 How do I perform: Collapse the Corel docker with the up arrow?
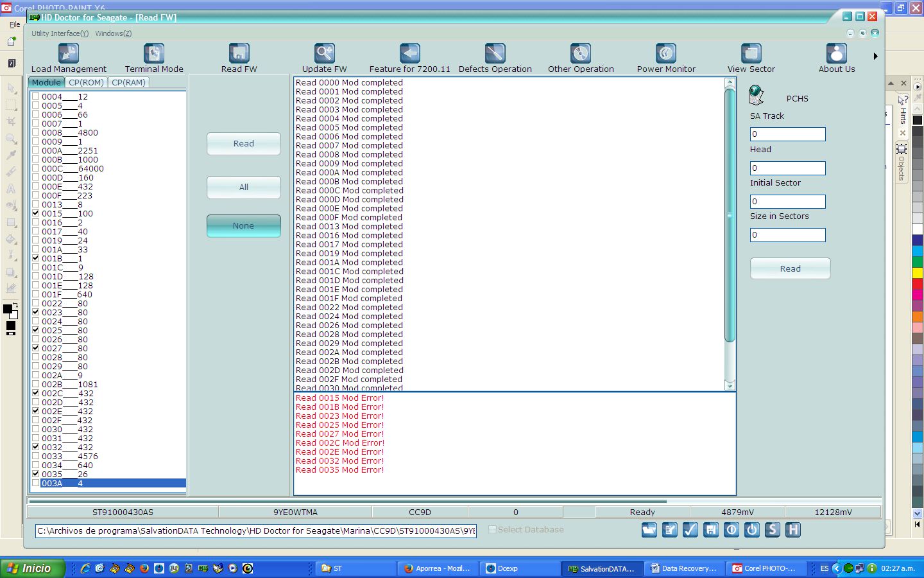[x=891, y=83]
